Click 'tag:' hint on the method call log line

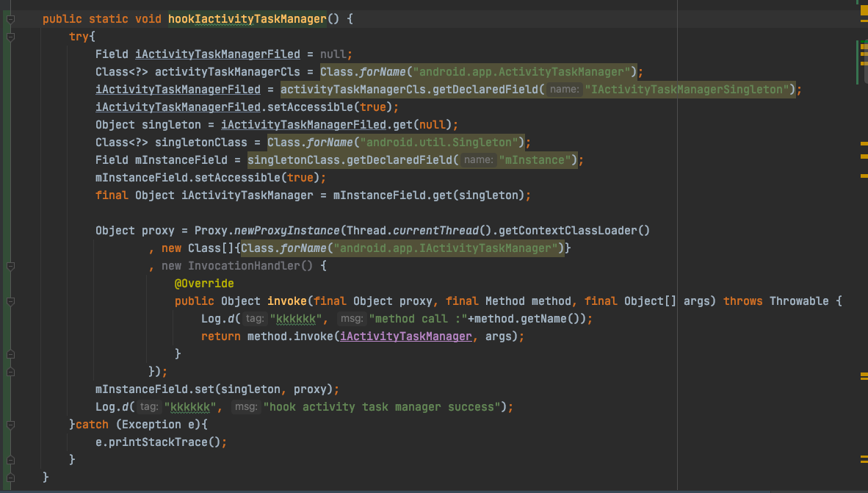tap(255, 319)
